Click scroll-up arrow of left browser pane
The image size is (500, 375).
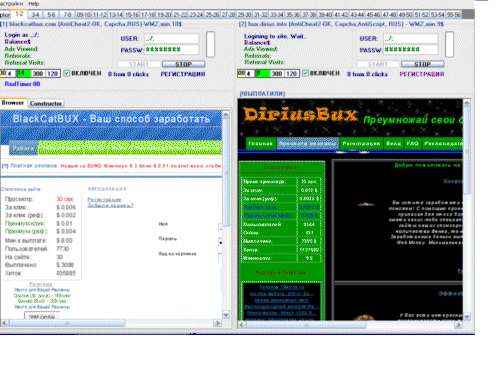coord(226,115)
